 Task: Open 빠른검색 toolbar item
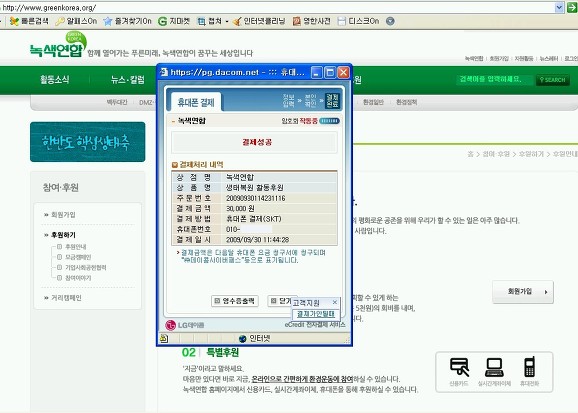pos(29,21)
